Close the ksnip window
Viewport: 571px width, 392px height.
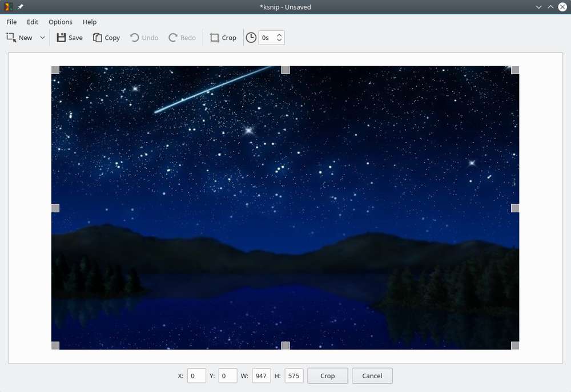[562, 7]
